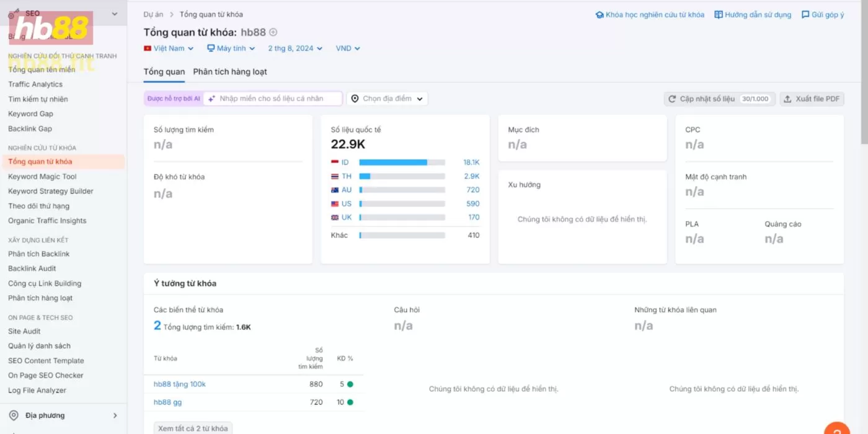This screenshot has height=434, width=868.
Task: Click the Australia flag in international data
Action: coord(335,190)
